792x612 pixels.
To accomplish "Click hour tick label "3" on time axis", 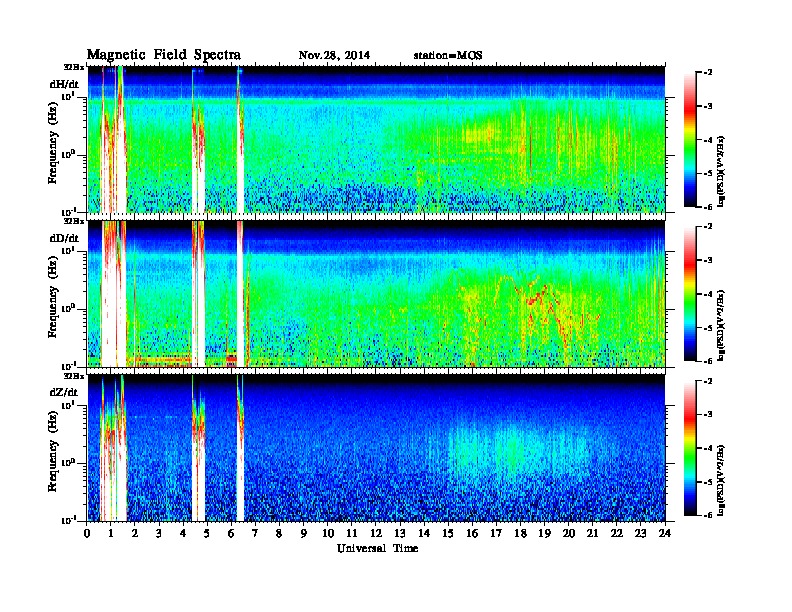I will pyautogui.click(x=159, y=533).
